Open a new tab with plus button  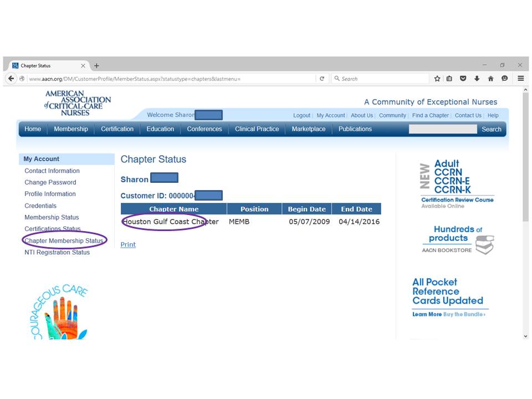click(x=96, y=65)
